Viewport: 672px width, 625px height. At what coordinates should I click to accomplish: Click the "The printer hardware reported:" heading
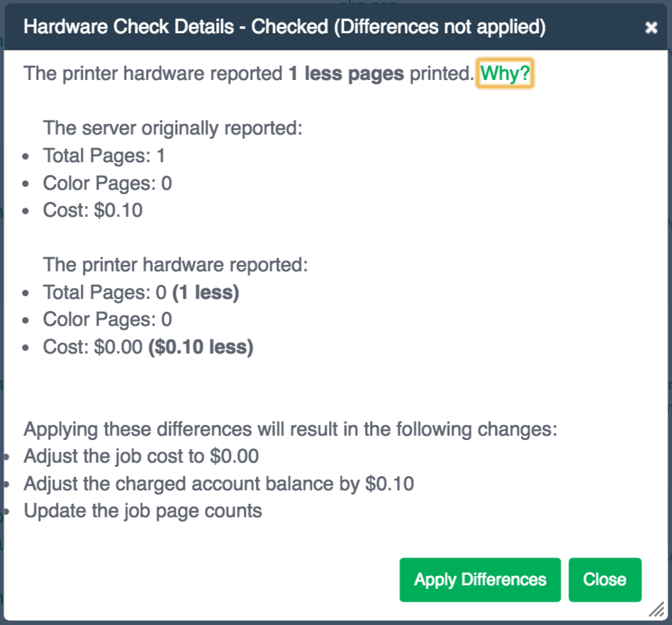coord(175,265)
